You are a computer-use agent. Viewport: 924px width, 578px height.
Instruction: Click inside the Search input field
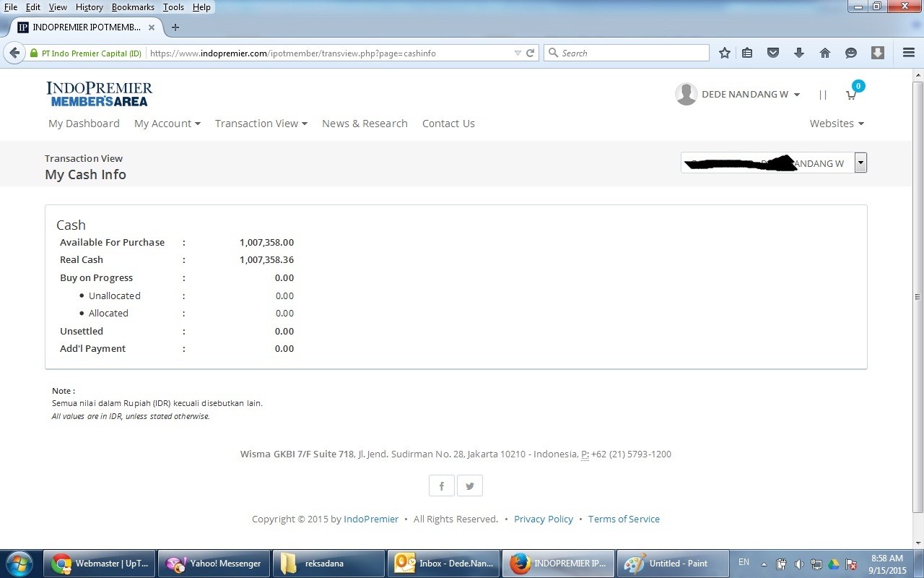tap(627, 53)
